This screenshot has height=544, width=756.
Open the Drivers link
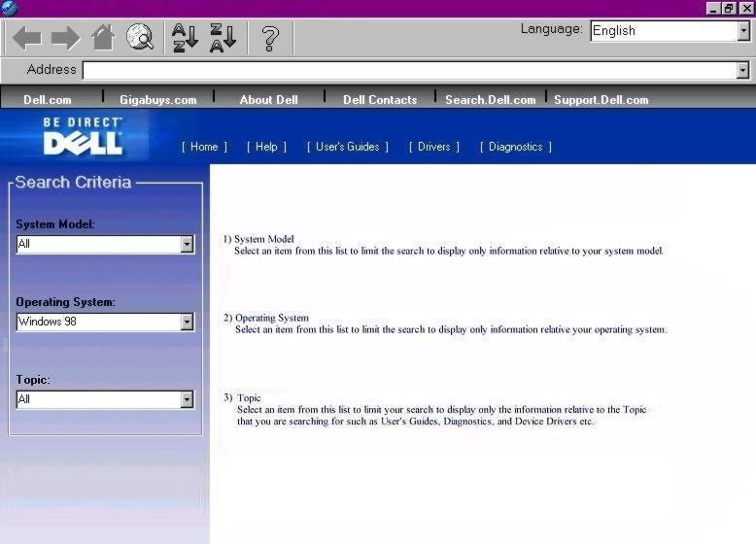[433, 147]
